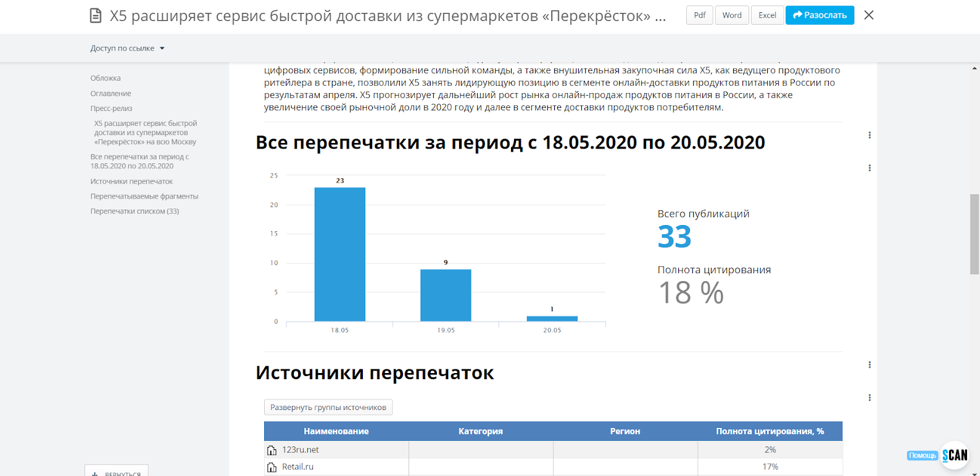Open kebab menu beside the sources table

pos(870,398)
